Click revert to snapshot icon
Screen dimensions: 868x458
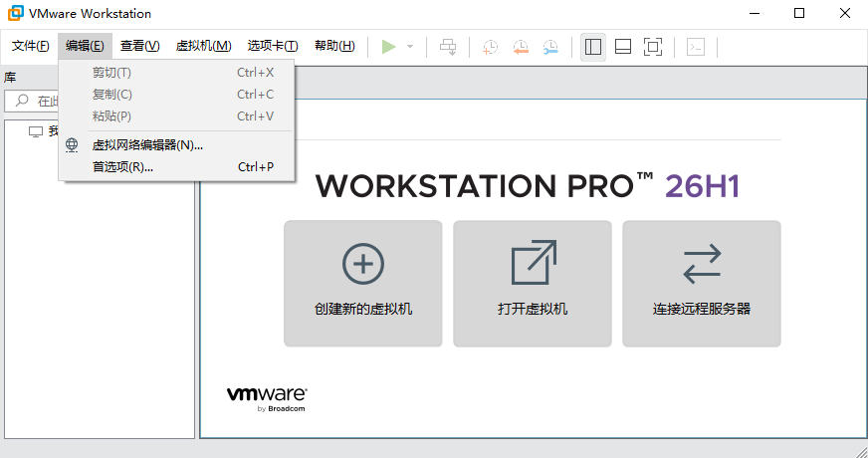point(521,47)
